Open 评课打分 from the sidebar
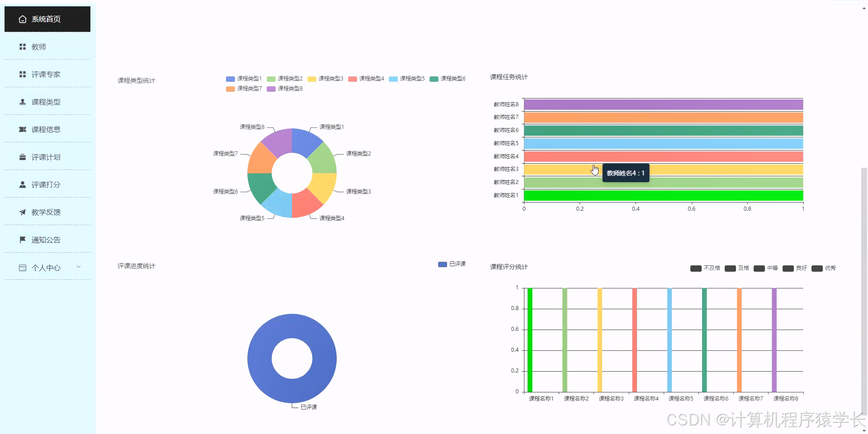This screenshot has width=868, height=434. (47, 184)
